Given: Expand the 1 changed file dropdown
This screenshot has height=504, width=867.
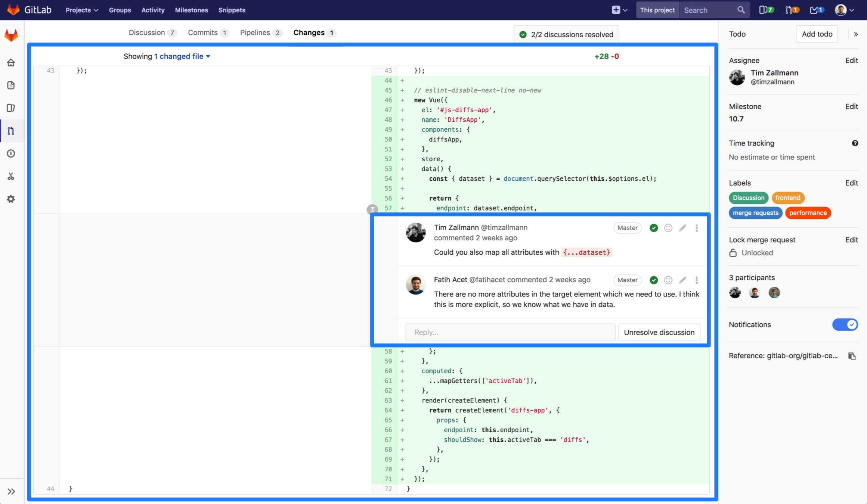Looking at the screenshot, I should (x=182, y=56).
